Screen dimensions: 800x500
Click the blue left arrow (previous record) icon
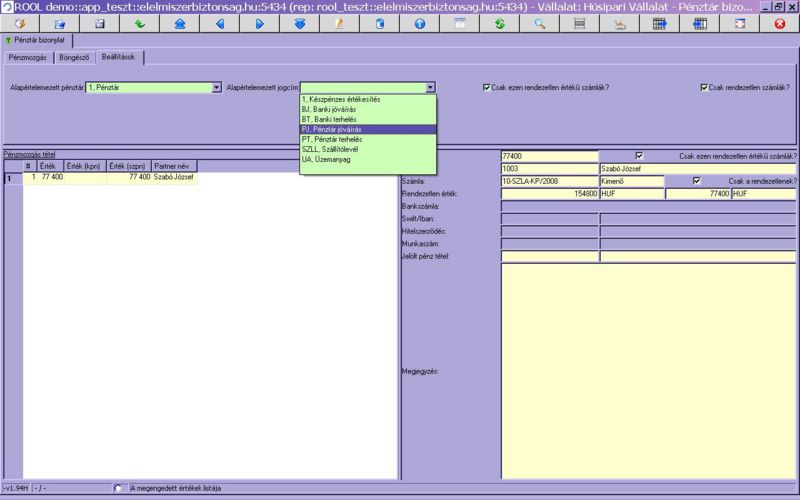tap(219, 22)
